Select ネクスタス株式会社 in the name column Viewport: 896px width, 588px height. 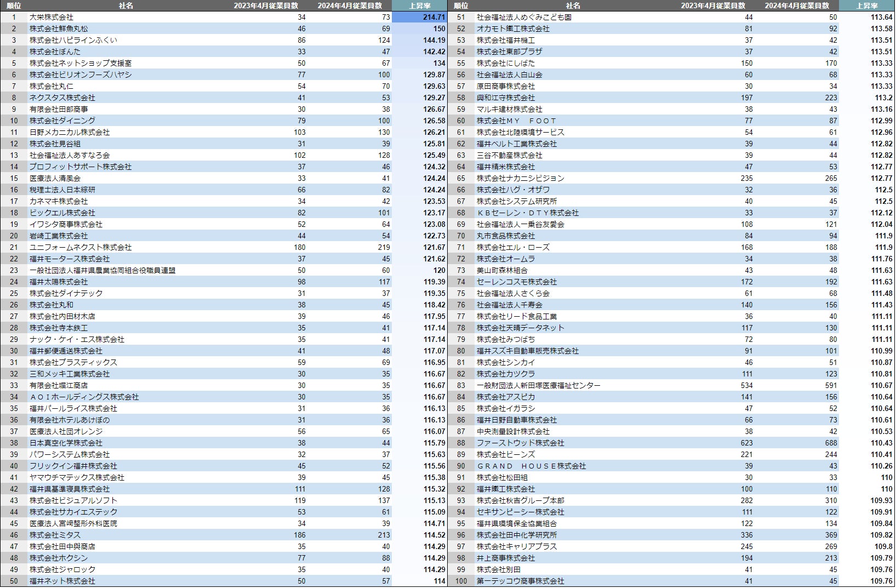[x=62, y=98]
